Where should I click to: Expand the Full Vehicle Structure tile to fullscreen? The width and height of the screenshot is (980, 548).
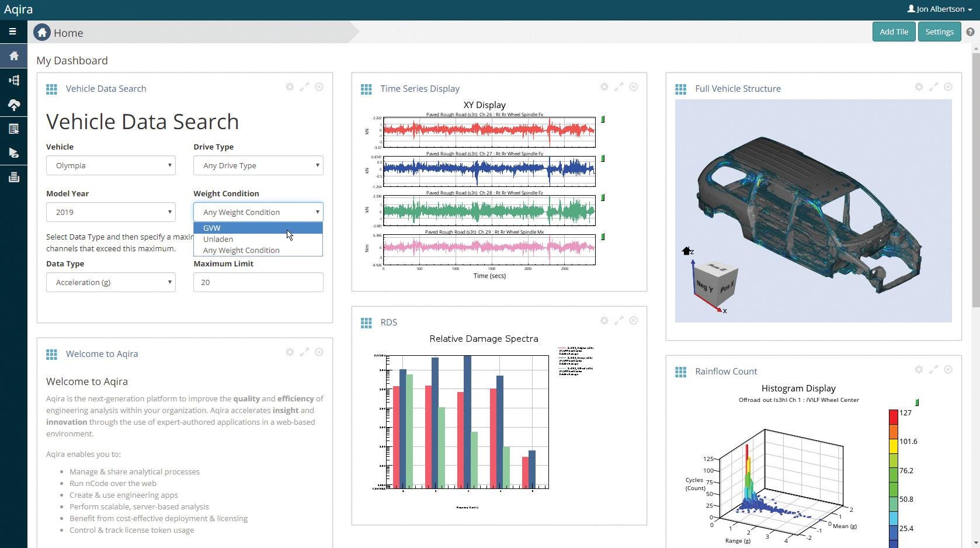click(x=933, y=87)
